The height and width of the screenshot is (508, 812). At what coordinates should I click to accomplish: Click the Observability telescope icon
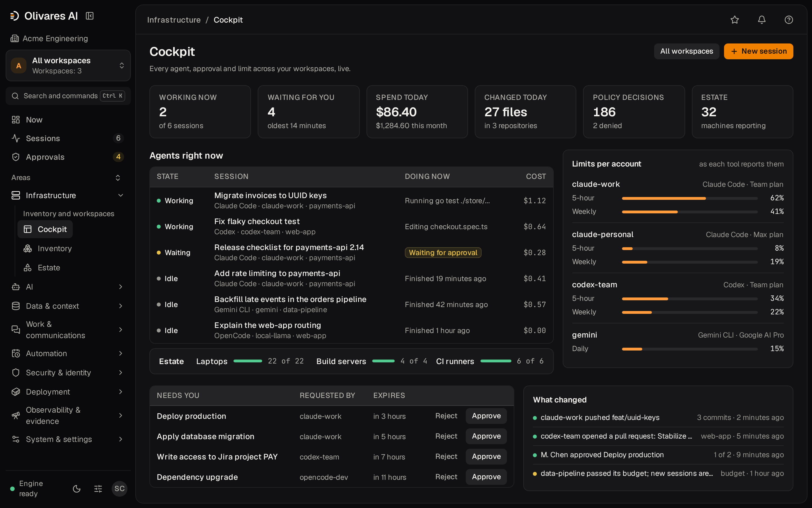(16, 415)
